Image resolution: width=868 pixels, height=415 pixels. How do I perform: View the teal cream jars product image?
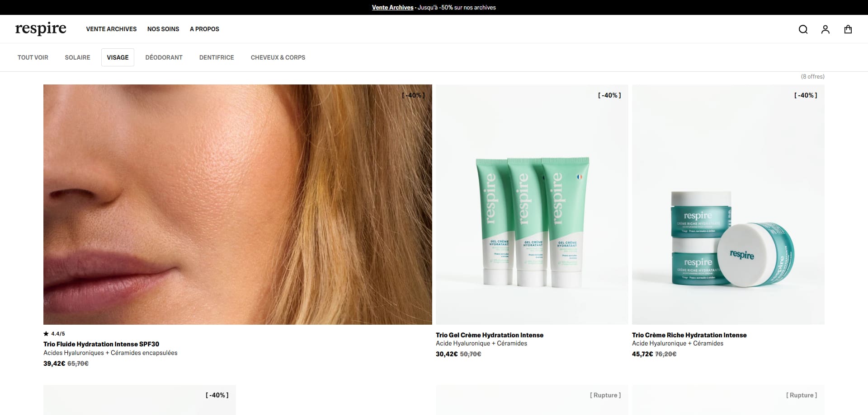tap(728, 205)
